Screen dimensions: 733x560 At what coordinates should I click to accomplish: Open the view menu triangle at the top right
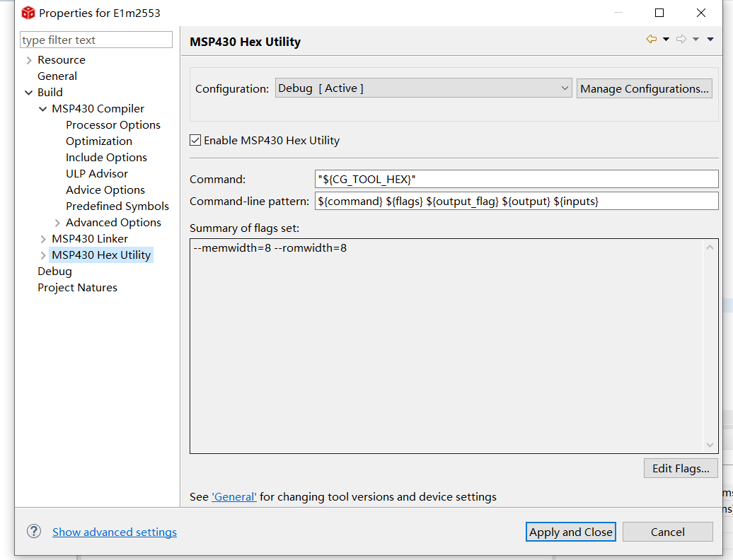pos(710,39)
